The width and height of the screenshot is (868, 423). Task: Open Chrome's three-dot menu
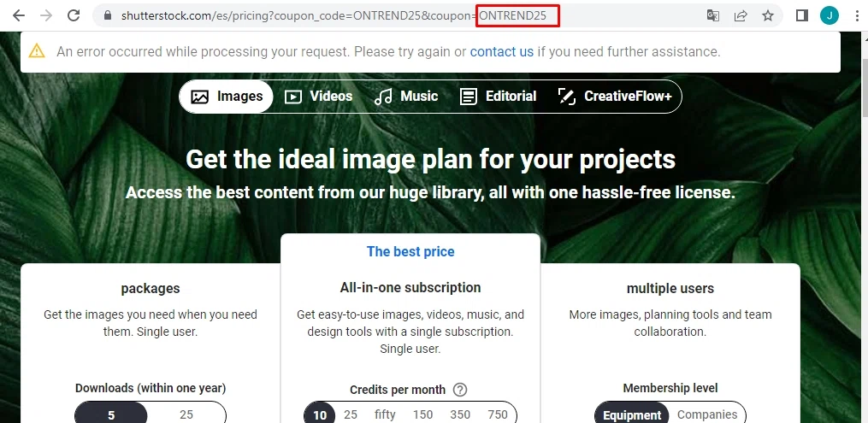pyautogui.click(x=856, y=15)
